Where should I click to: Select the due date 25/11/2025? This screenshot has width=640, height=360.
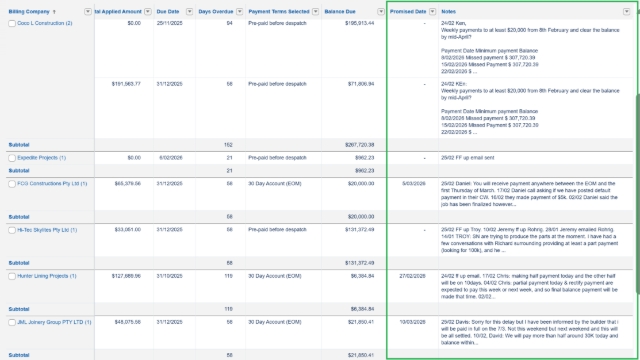(169, 23)
